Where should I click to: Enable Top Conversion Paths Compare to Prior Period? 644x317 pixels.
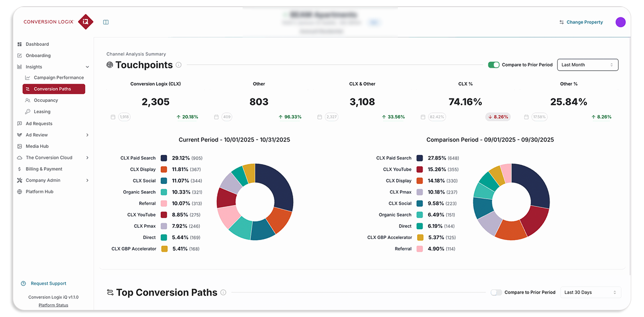tap(496, 293)
